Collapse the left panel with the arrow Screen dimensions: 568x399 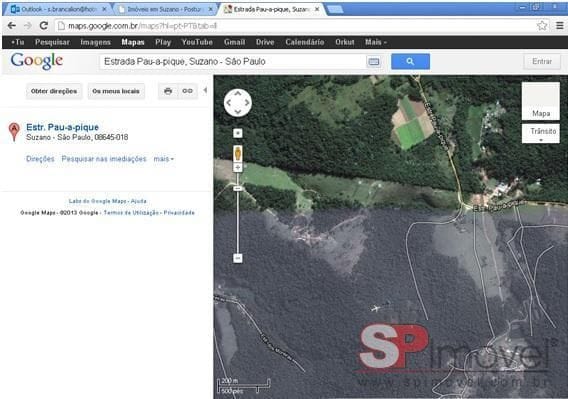click(205, 90)
